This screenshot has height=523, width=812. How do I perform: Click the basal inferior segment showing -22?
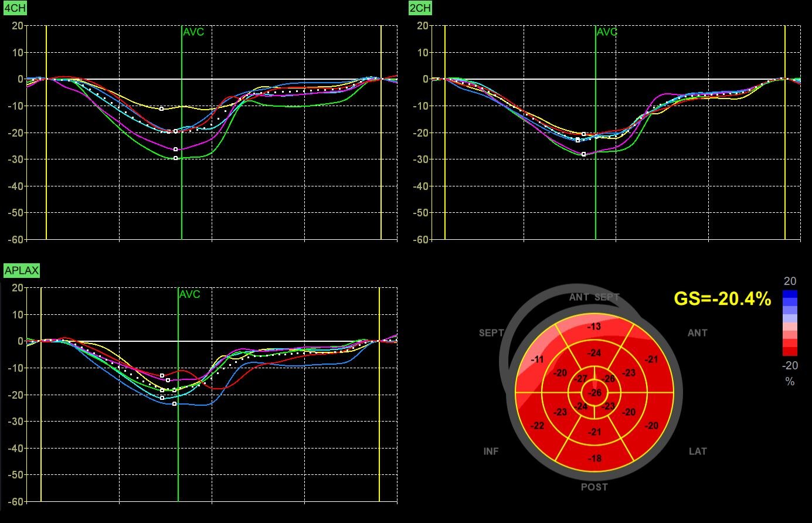pos(538,425)
